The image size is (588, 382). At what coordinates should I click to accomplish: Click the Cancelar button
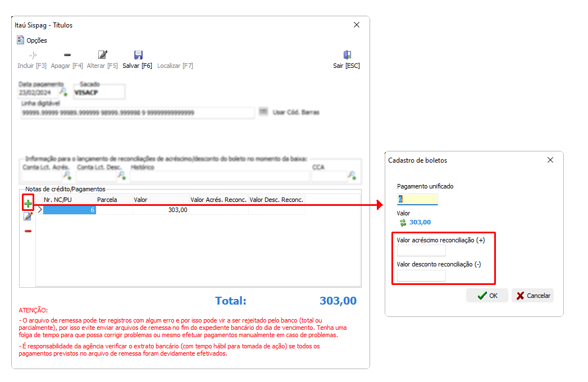coord(533,296)
